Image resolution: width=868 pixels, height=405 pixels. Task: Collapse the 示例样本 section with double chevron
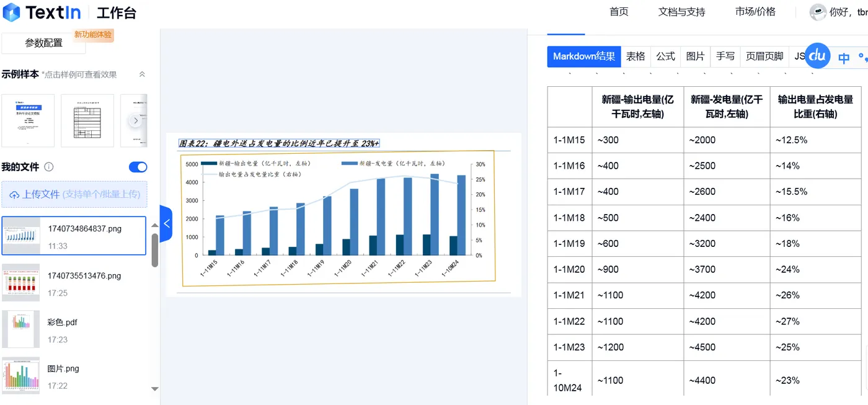(x=142, y=74)
